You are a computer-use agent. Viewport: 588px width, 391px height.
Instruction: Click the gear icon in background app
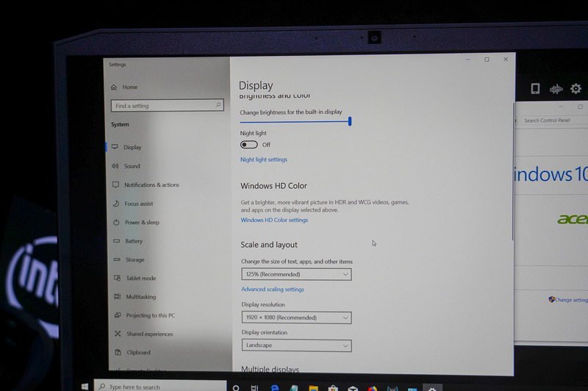pos(576,89)
